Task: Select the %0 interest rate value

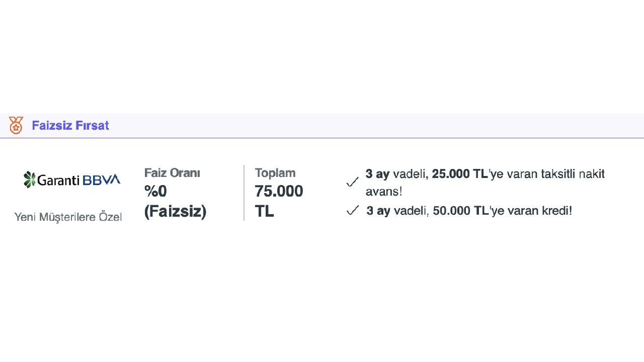Action: pyautogui.click(x=155, y=192)
